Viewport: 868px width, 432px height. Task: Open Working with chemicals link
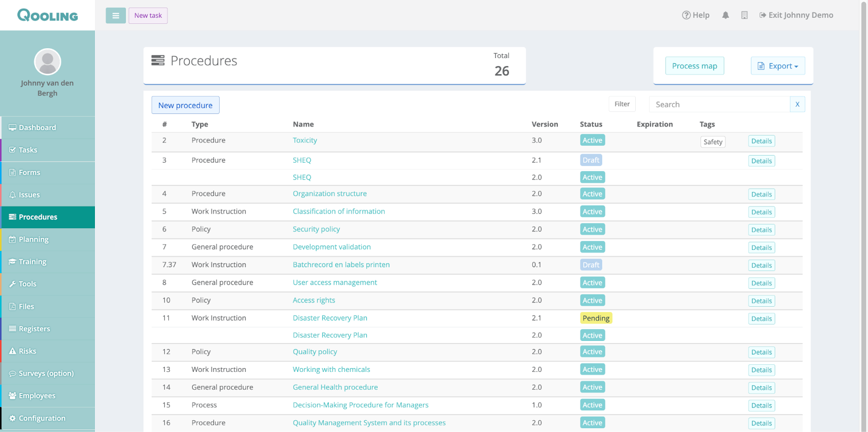[x=331, y=370]
